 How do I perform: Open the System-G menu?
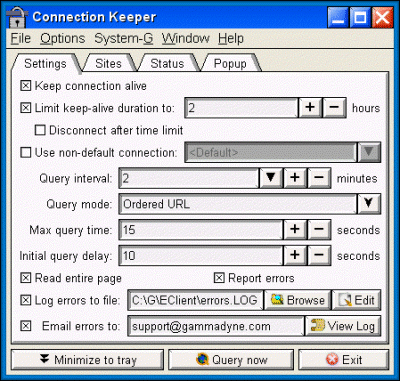[x=124, y=39]
